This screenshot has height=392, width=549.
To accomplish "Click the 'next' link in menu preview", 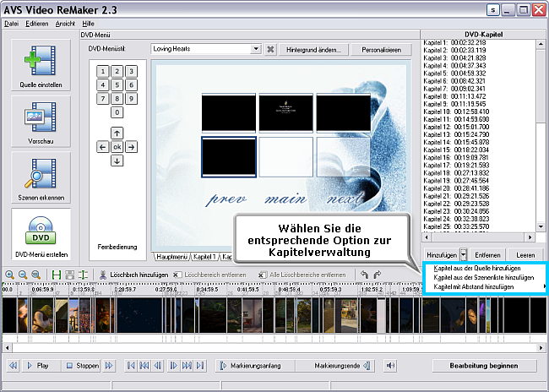I will (345, 199).
